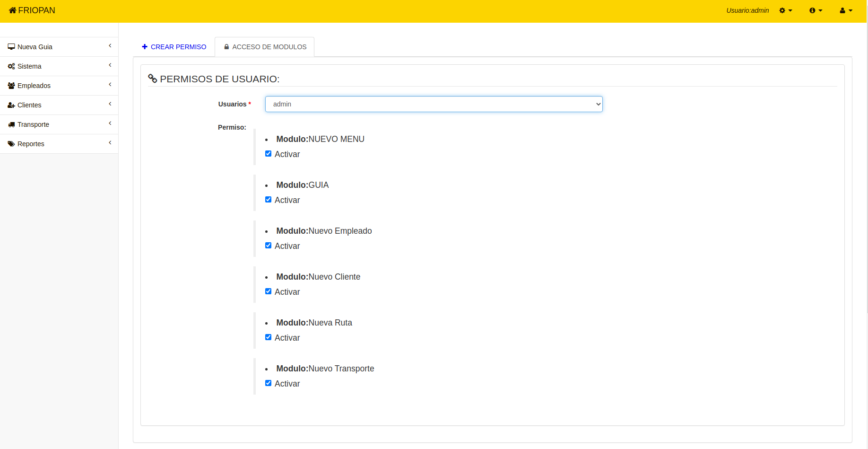The width and height of the screenshot is (868, 449).
Task: Expand Clientes menu chevron
Action: coord(110,104)
